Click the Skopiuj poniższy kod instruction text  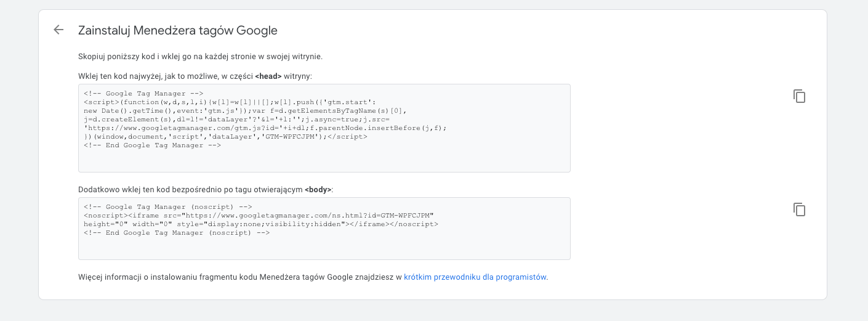pyautogui.click(x=200, y=57)
